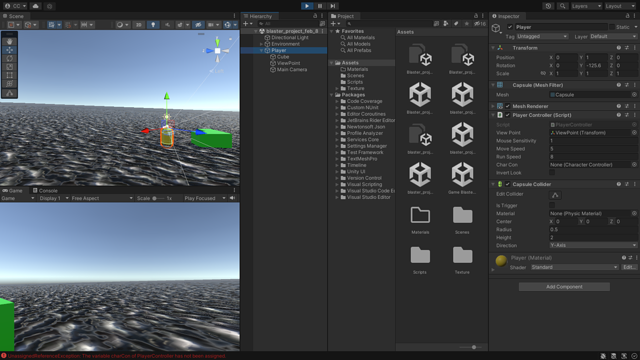Toggle the Invert Look checkbox
The image size is (640, 360).
(x=552, y=173)
